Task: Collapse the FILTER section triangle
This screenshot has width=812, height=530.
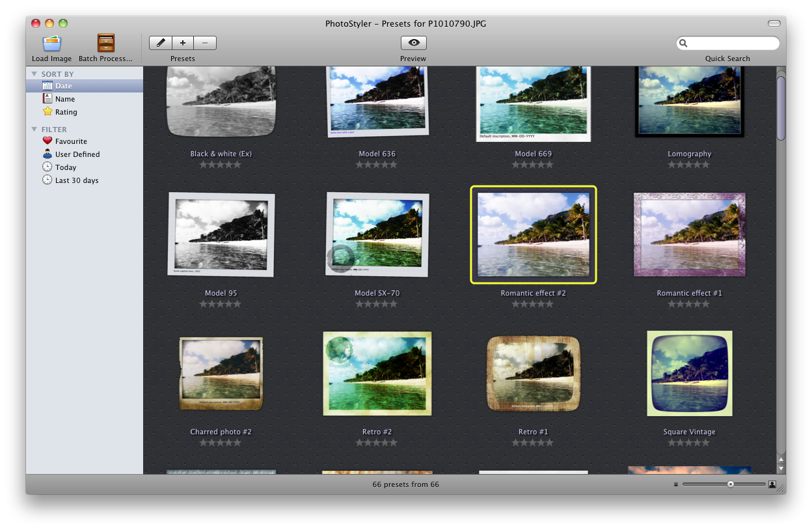Action: point(34,130)
